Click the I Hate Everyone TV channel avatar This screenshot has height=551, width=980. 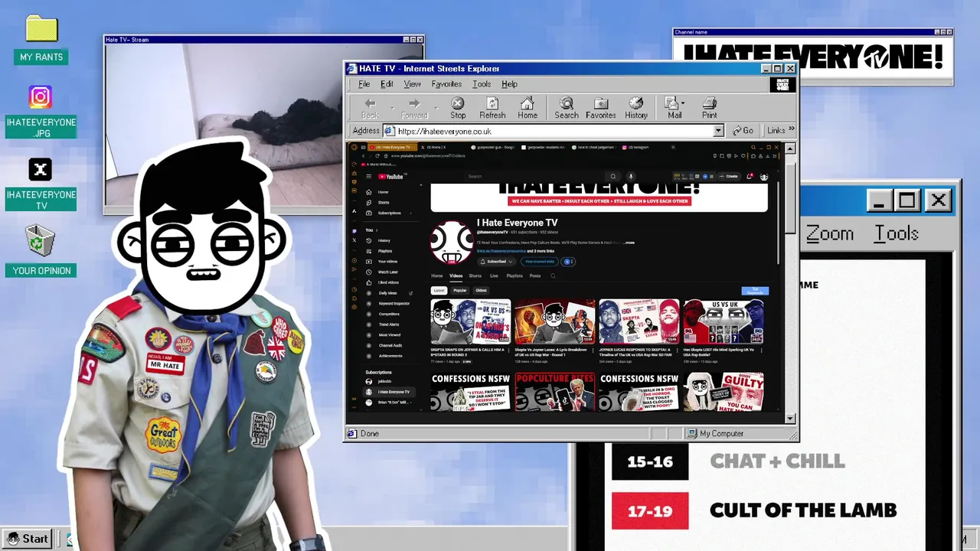pos(451,243)
